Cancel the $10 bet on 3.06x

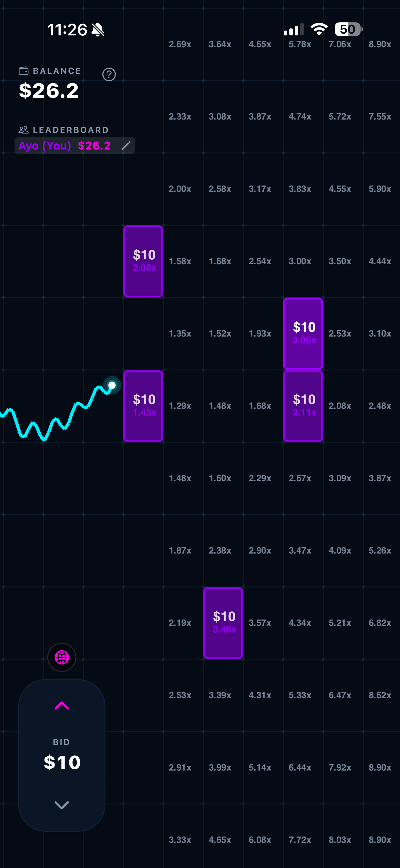coord(303,333)
